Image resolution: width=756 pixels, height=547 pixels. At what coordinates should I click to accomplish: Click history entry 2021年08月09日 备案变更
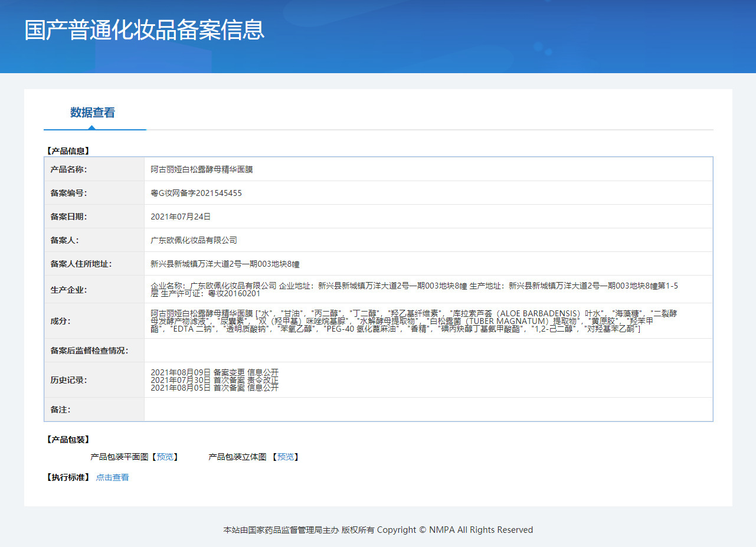214,372
